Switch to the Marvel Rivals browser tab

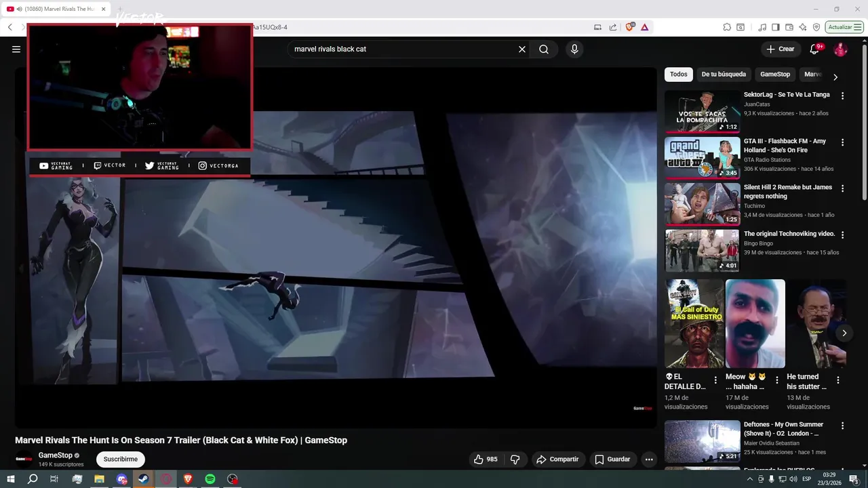click(56, 9)
